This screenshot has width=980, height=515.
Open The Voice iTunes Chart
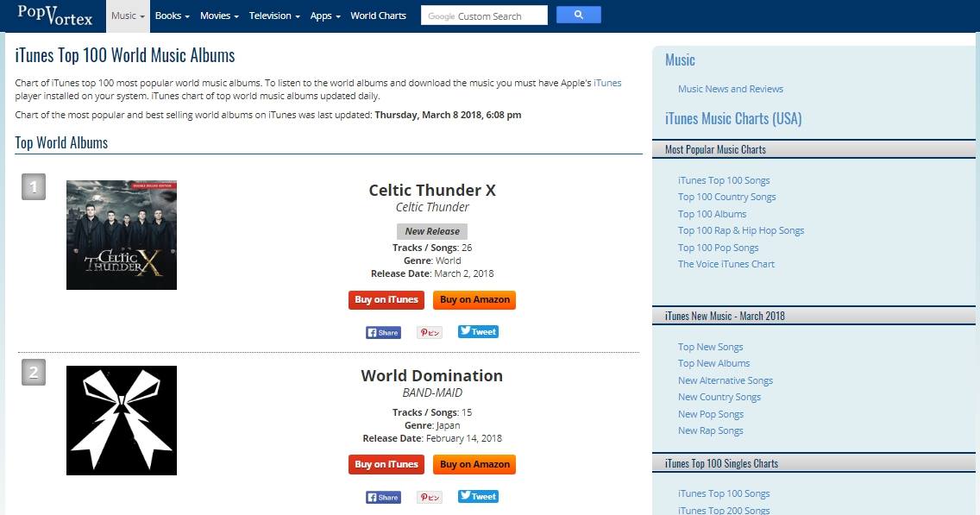pos(726,264)
